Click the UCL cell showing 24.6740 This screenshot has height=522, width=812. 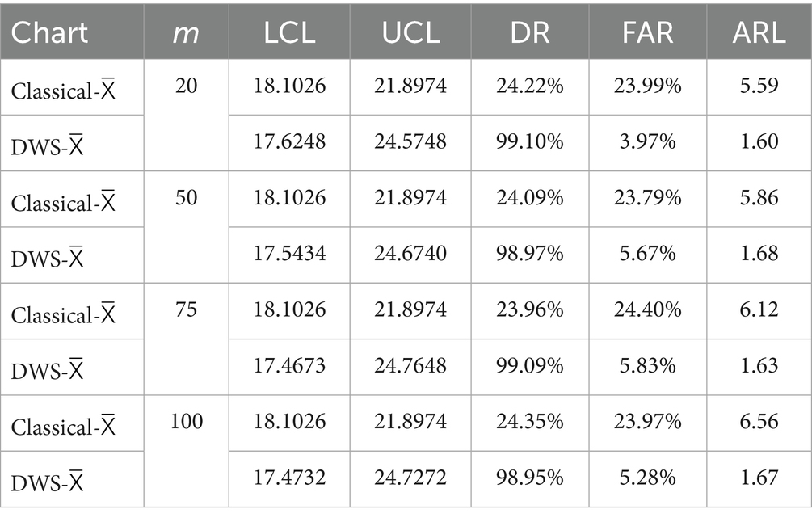(410, 254)
